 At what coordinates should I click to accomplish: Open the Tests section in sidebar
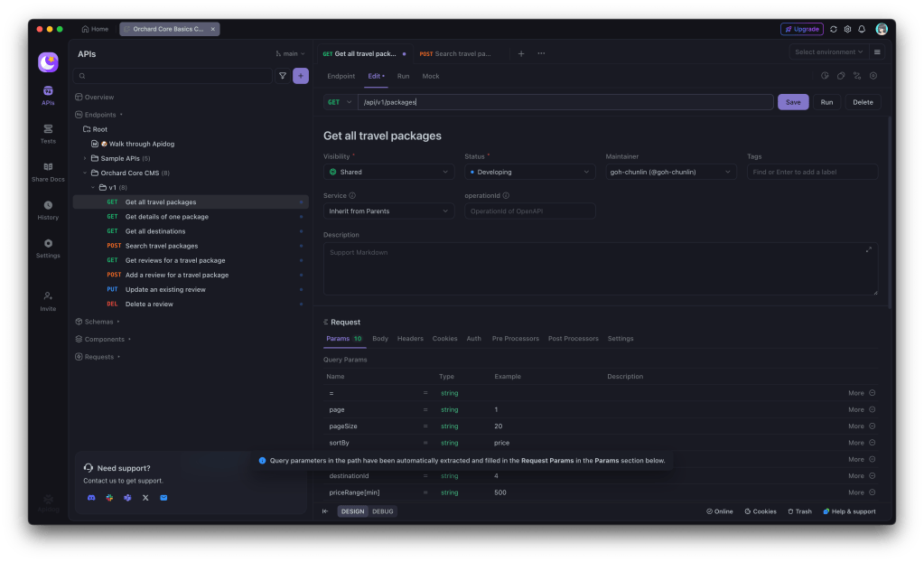(48, 134)
